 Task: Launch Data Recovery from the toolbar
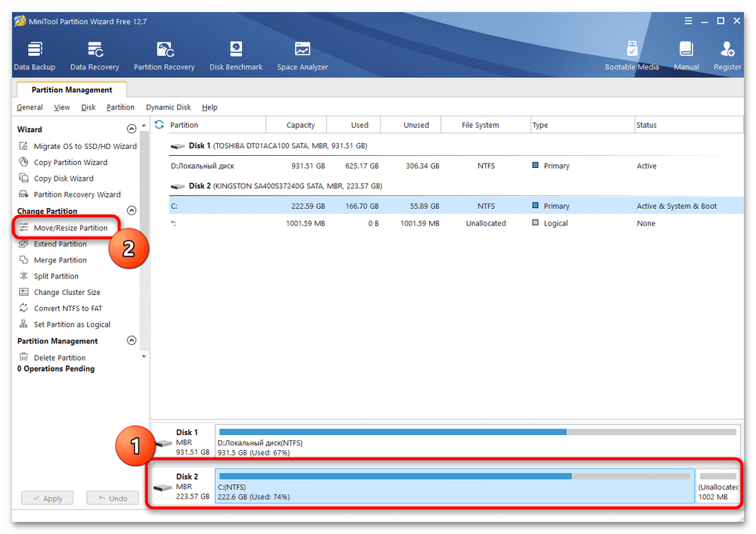(x=95, y=55)
